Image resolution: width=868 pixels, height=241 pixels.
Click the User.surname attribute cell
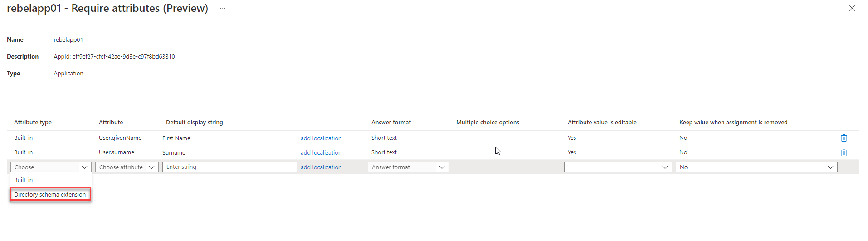117,152
